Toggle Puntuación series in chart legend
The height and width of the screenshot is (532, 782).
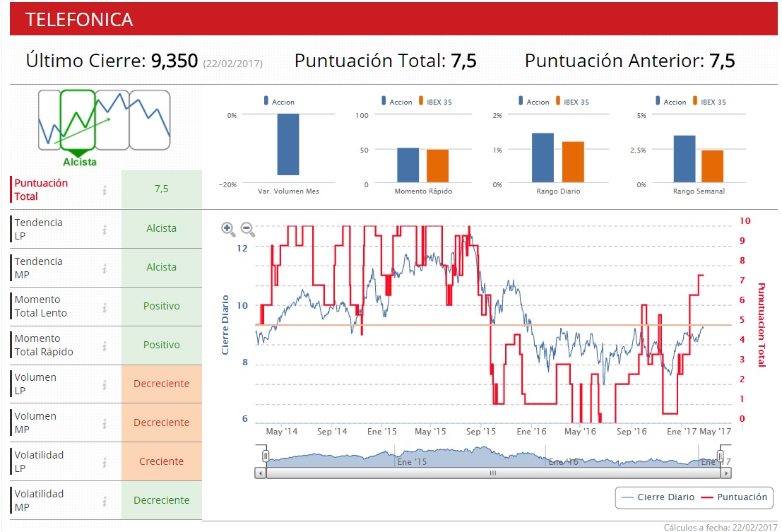(734, 497)
